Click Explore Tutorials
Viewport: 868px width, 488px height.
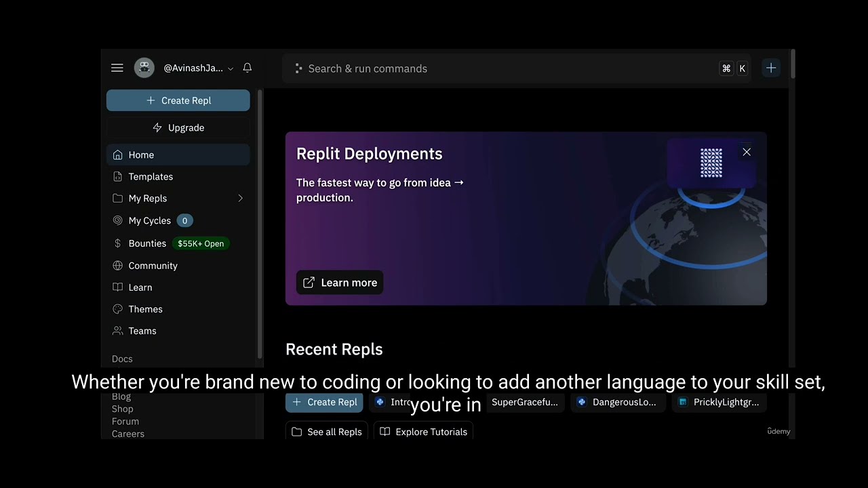point(423,432)
